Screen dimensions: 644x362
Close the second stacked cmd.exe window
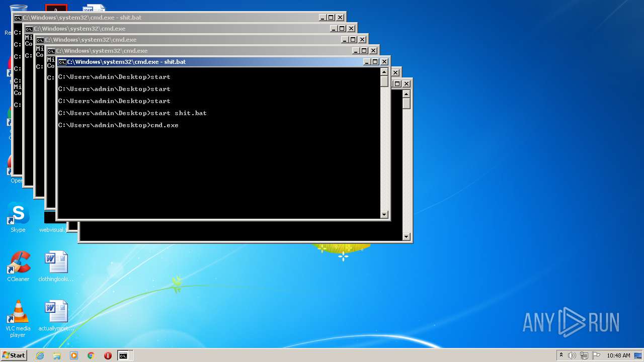(351, 29)
